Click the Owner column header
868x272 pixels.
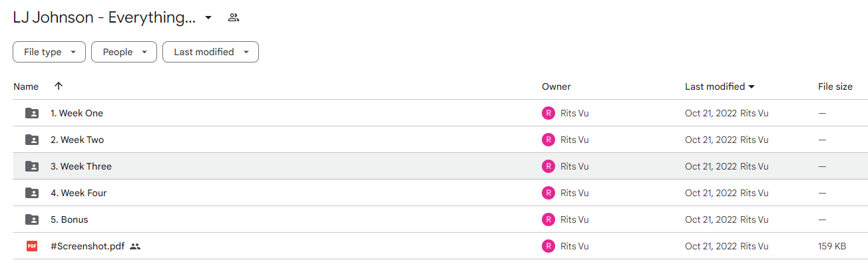pyautogui.click(x=556, y=86)
